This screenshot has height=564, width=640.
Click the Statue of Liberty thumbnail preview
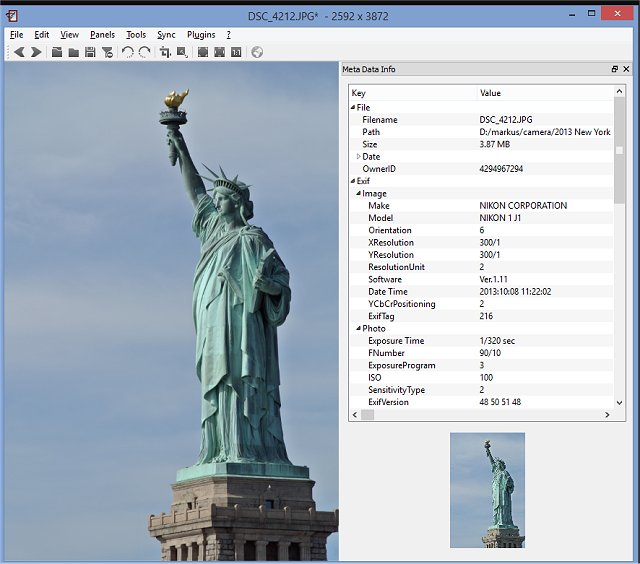point(487,490)
